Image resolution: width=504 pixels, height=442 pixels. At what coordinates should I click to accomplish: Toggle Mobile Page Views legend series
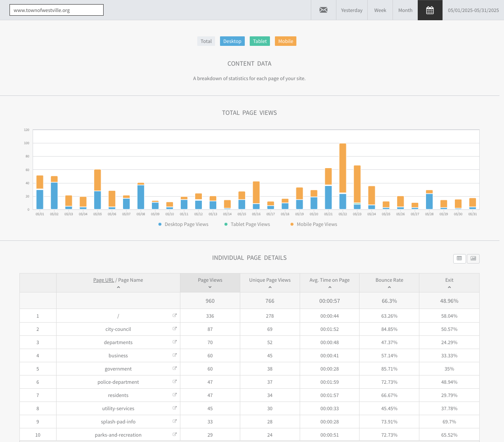tap(314, 224)
